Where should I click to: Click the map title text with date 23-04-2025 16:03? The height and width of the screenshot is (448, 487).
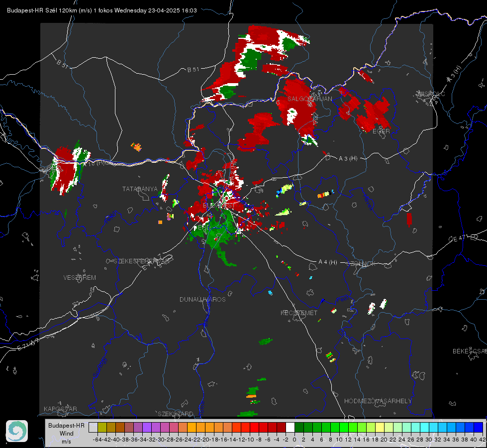[102, 10]
